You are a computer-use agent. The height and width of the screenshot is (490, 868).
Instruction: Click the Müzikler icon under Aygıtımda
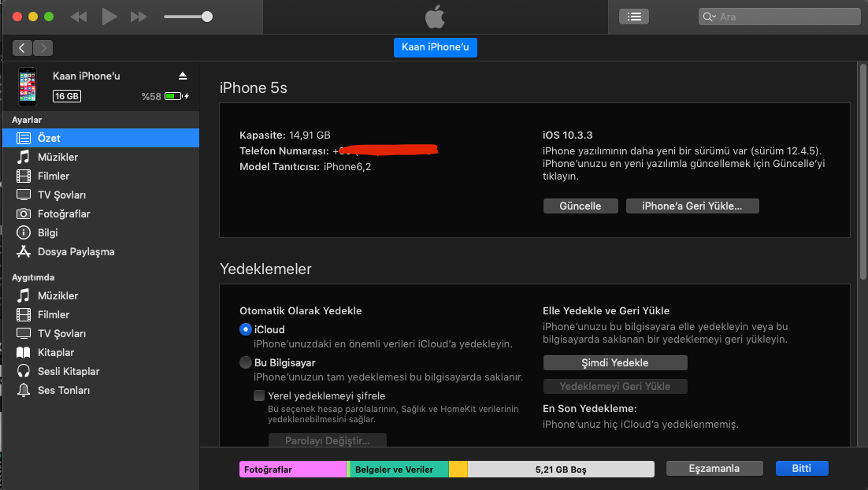point(24,295)
